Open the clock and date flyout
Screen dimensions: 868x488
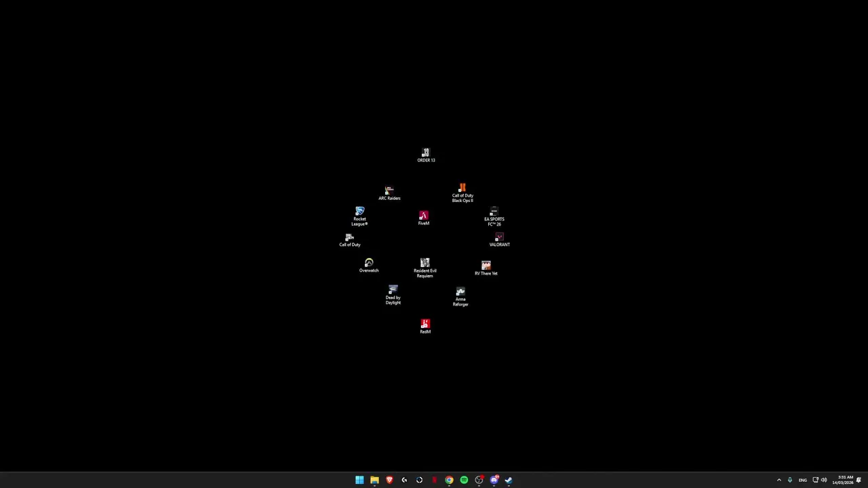point(843,480)
